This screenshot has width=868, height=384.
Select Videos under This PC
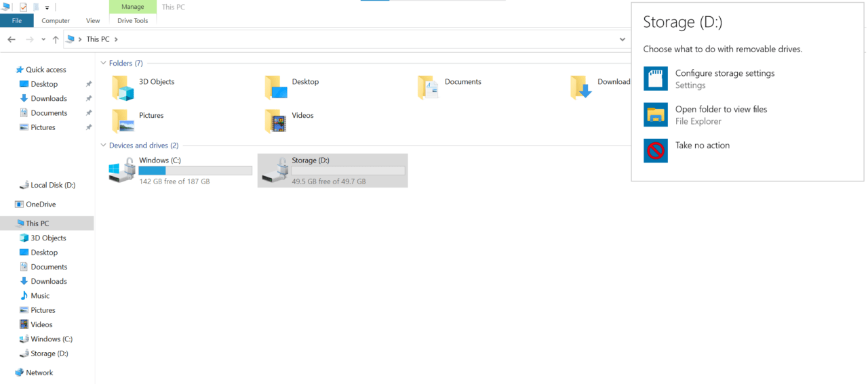(x=41, y=324)
